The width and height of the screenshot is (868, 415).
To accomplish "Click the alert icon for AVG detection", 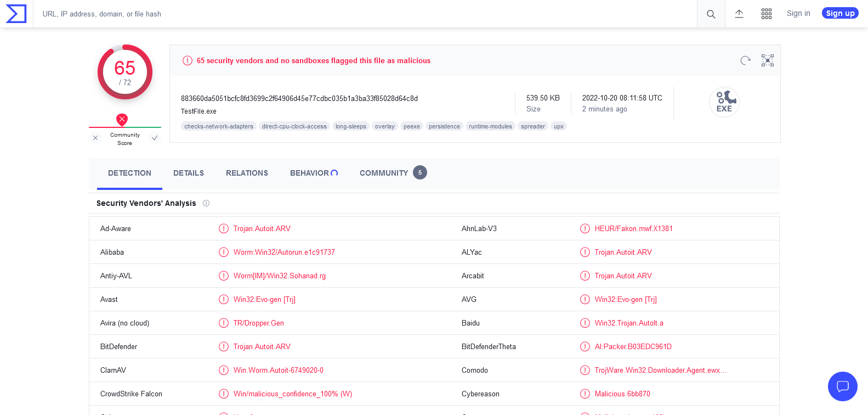I will (x=585, y=299).
